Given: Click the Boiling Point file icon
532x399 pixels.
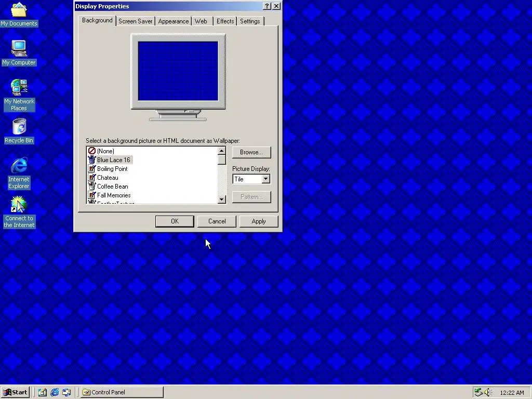Looking at the screenshot, I should click(91, 169).
